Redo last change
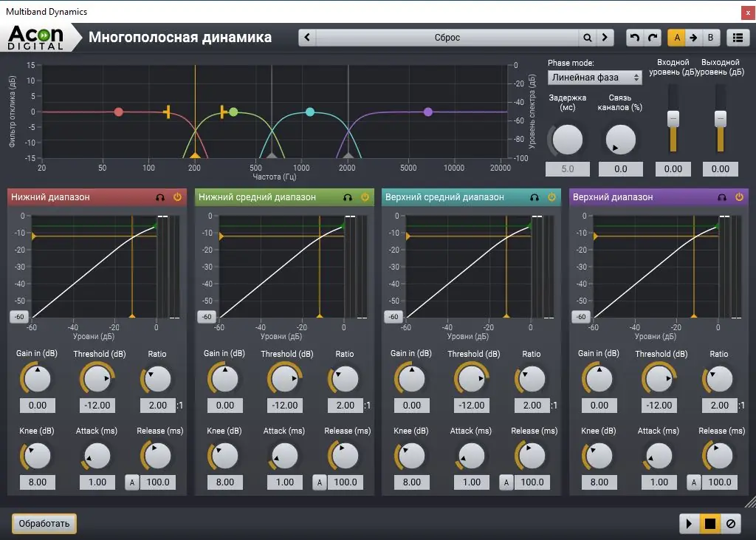 pyautogui.click(x=653, y=38)
